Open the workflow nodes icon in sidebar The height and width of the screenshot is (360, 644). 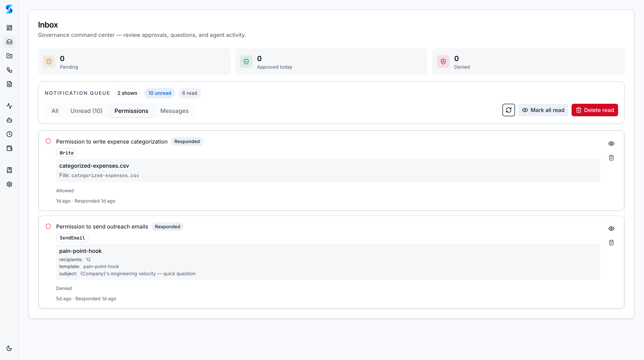(9, 70)
